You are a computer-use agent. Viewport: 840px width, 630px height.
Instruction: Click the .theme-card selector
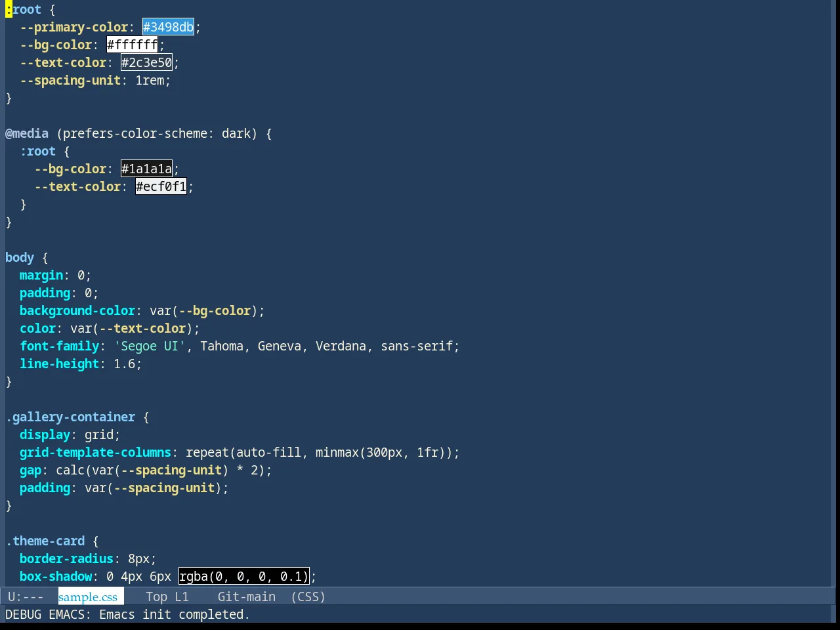click(45, 541)
